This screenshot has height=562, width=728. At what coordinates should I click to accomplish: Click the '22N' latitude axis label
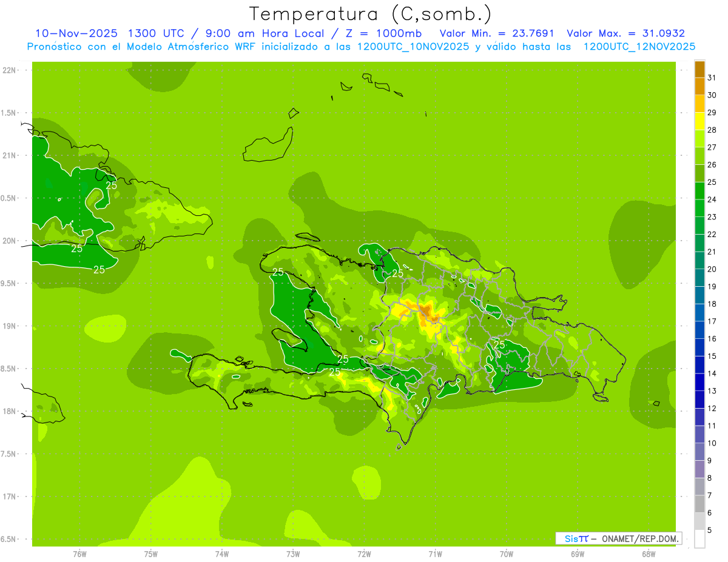pos(8,70)
